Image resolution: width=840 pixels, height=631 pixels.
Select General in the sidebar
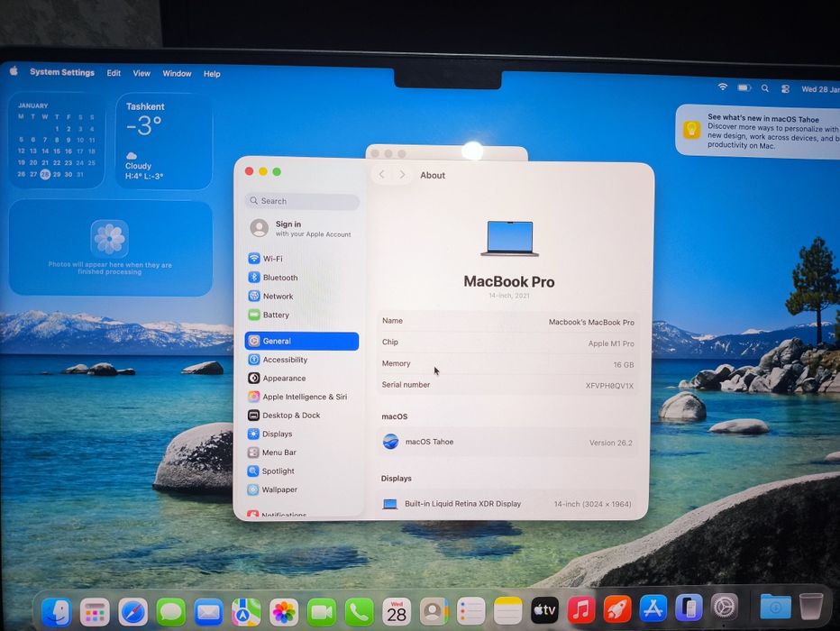tap(302, 342)
